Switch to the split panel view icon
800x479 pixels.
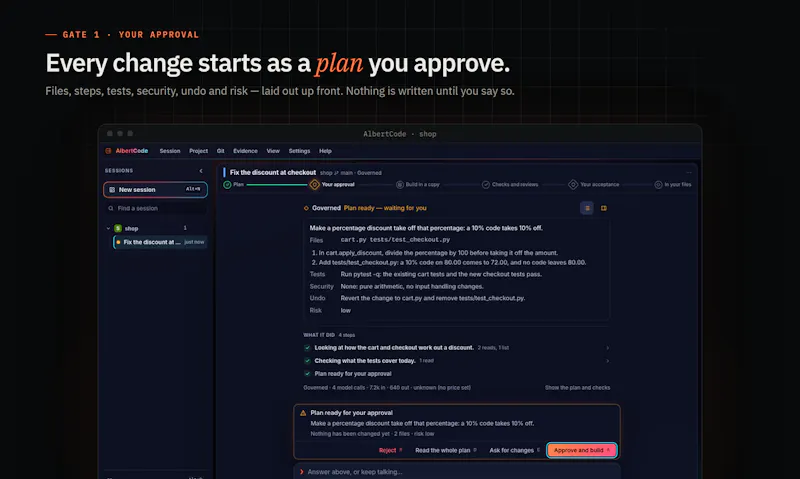[604, 208]
